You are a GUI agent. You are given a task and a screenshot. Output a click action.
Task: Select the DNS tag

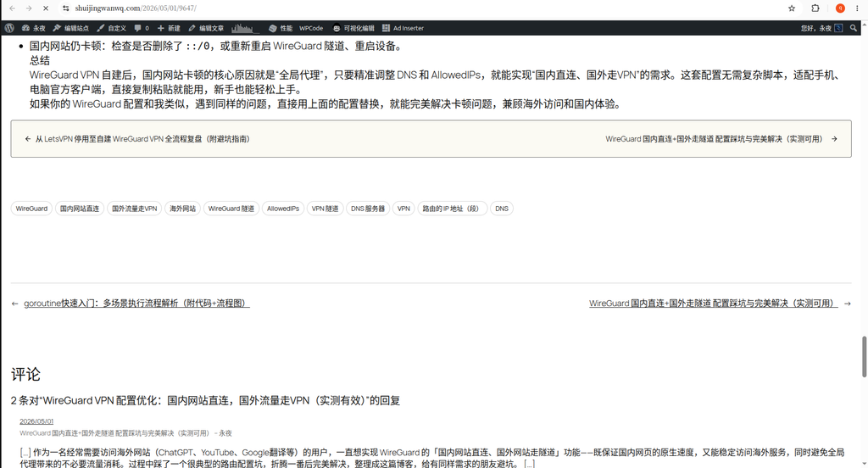pos(502,209)
